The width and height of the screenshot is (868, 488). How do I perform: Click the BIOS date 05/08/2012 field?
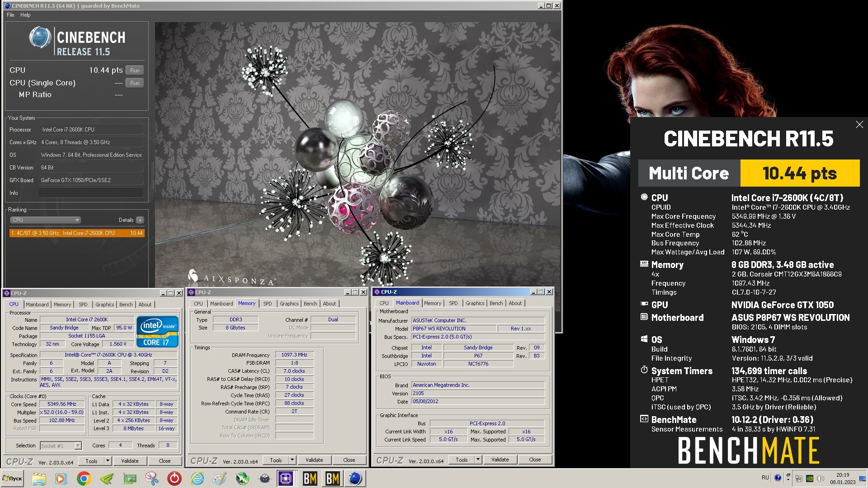[x=478, y=402]
